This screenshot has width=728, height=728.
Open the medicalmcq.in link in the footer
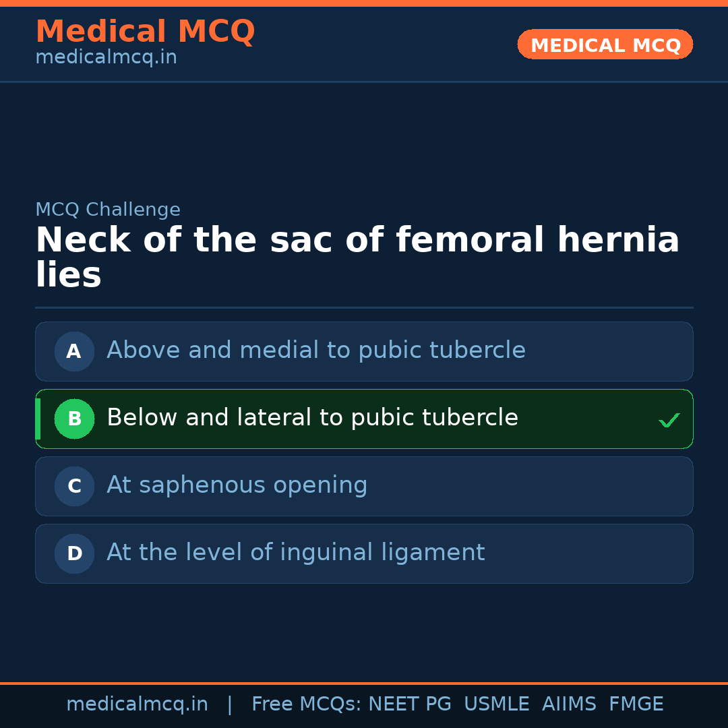[x=137, y=704]
